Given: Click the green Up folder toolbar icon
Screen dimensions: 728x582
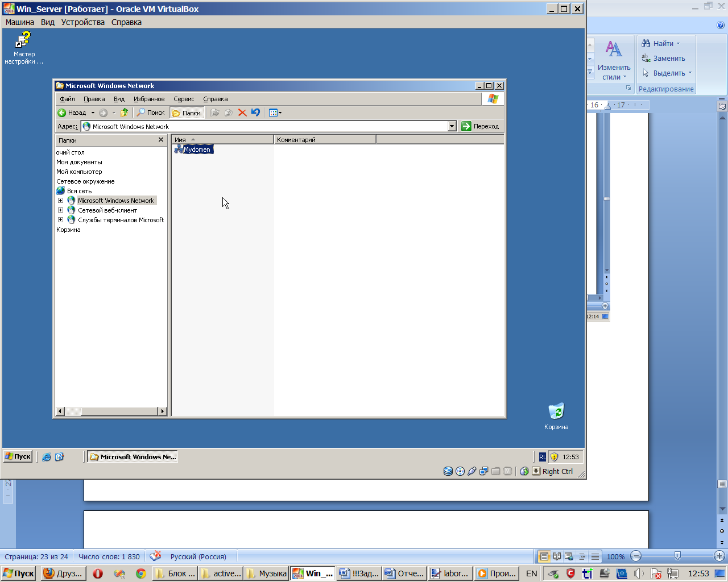Looking at the screenshot, I should click(x=124, y=113).
